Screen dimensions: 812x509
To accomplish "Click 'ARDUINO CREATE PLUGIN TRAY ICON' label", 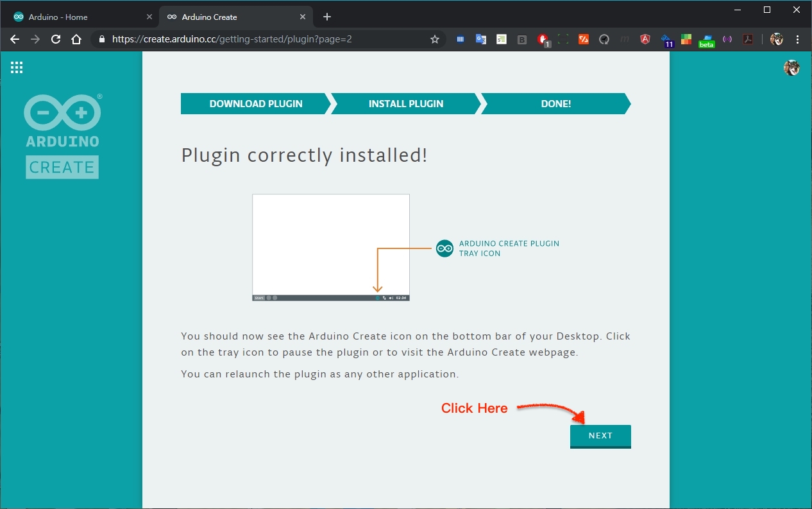I will click(509, 248).
